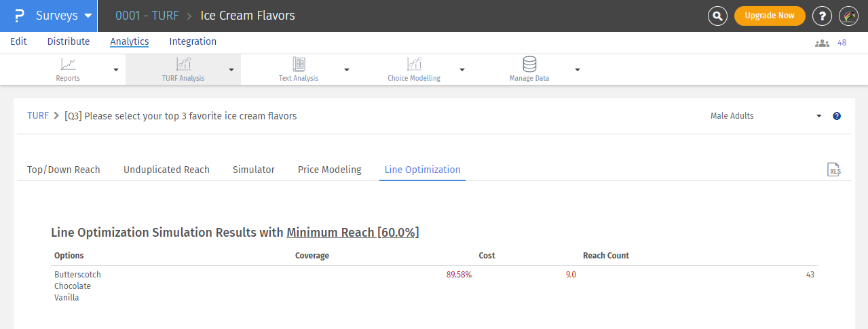Click the Minimum Reach [60.0%] link
Screen dimensions: 868x329
coord(352,233)
